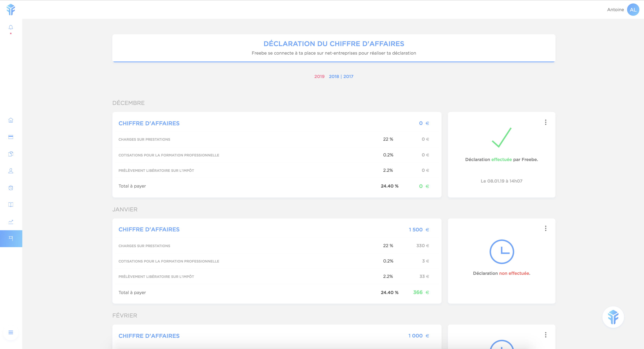Image resolution: width=644 pixels, height=349 pixels.
Task: Open three-dot menu on Décembre status card
Action: pos(546,122)
